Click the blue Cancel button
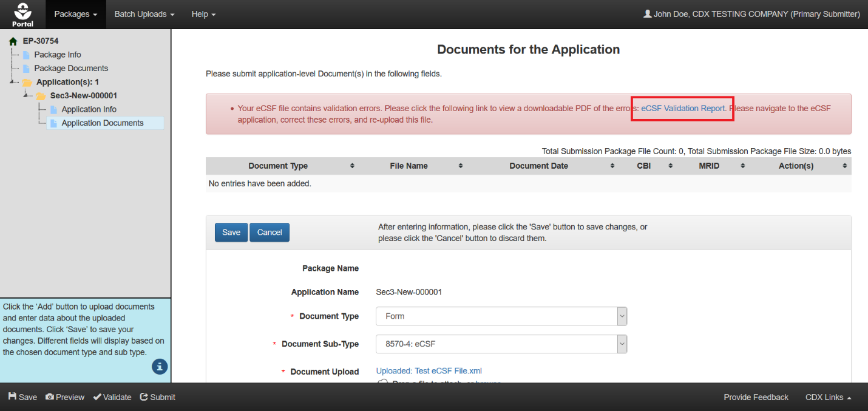The image size is (868, 411). pyautogui.click(x=270, y=233)
